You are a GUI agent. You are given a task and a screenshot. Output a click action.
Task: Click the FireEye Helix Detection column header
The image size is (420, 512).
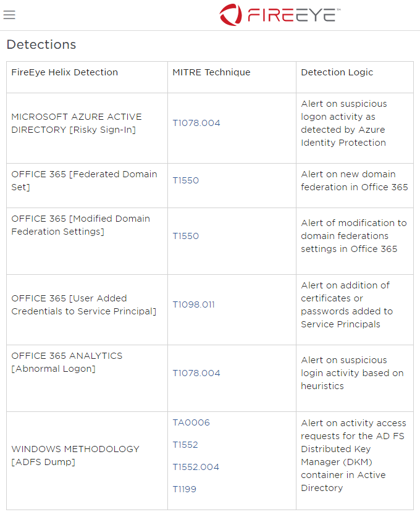click(x=65, y=72)
